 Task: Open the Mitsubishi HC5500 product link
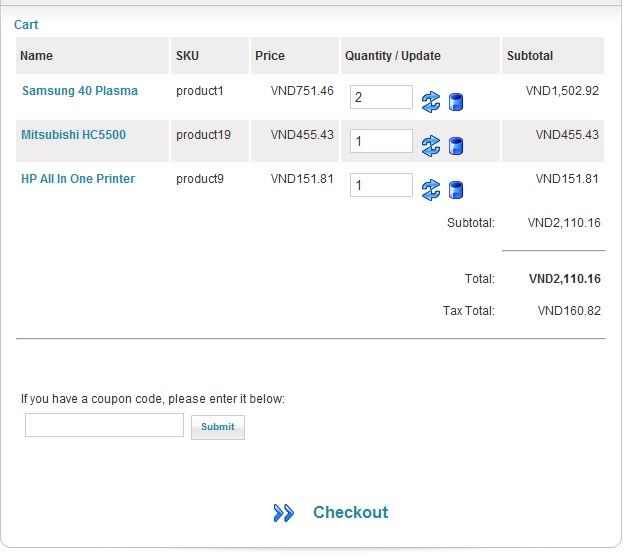(x=73, y=135)
